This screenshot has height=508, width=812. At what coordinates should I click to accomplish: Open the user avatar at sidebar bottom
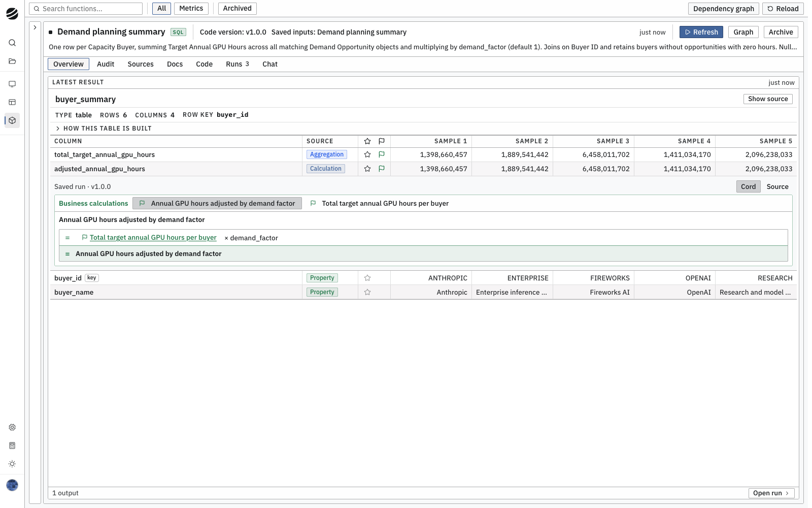point(12,485)
